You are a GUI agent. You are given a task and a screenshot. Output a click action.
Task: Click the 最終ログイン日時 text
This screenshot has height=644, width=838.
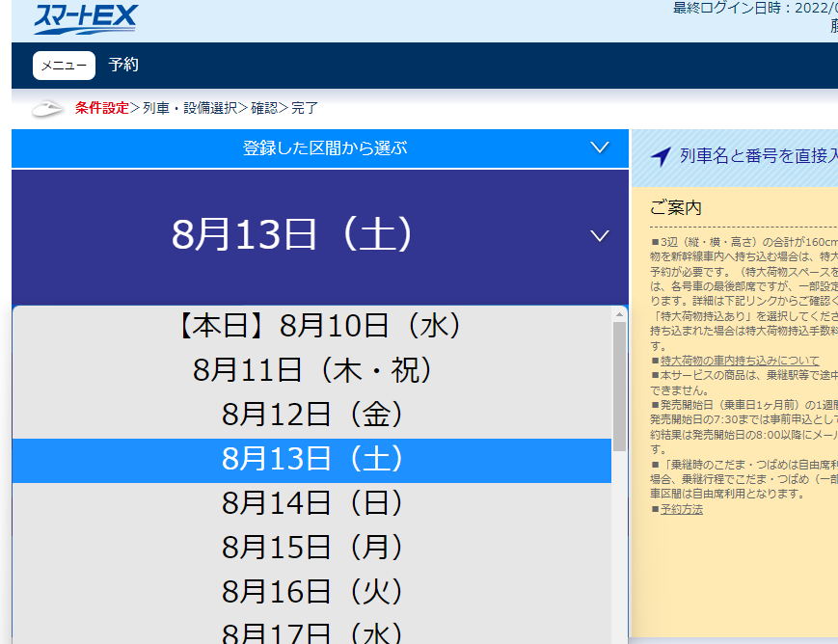[x=755, y=8]
